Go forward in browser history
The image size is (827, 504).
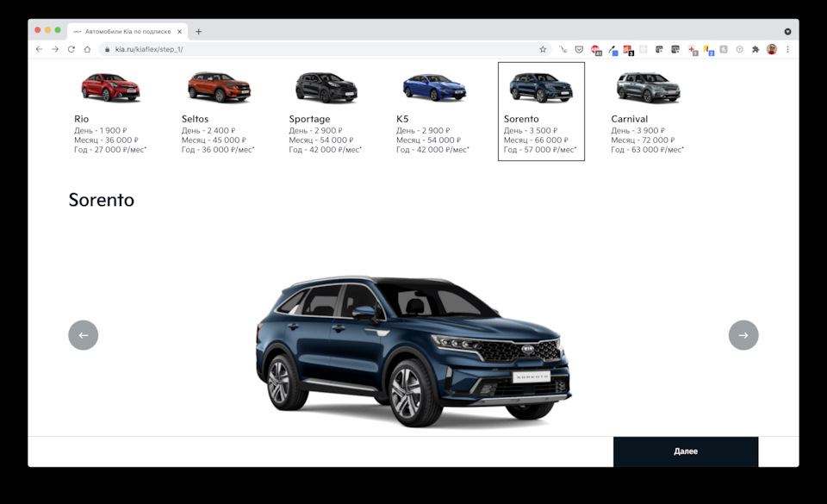(x=55, y=49)
